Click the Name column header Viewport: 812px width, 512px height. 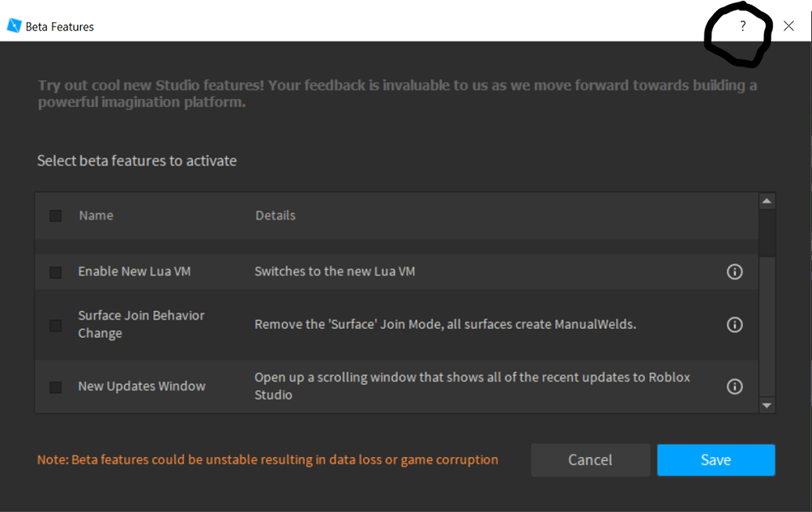coord(96,215)
